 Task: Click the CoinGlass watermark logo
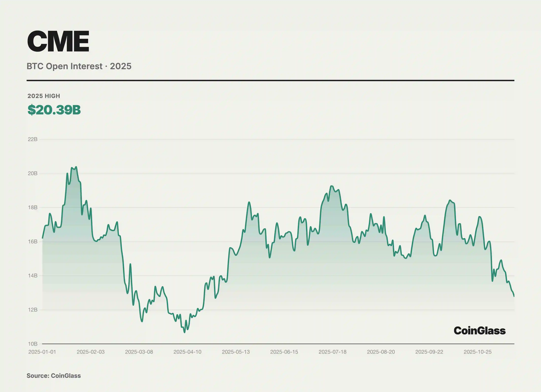(x=479, y=331)
